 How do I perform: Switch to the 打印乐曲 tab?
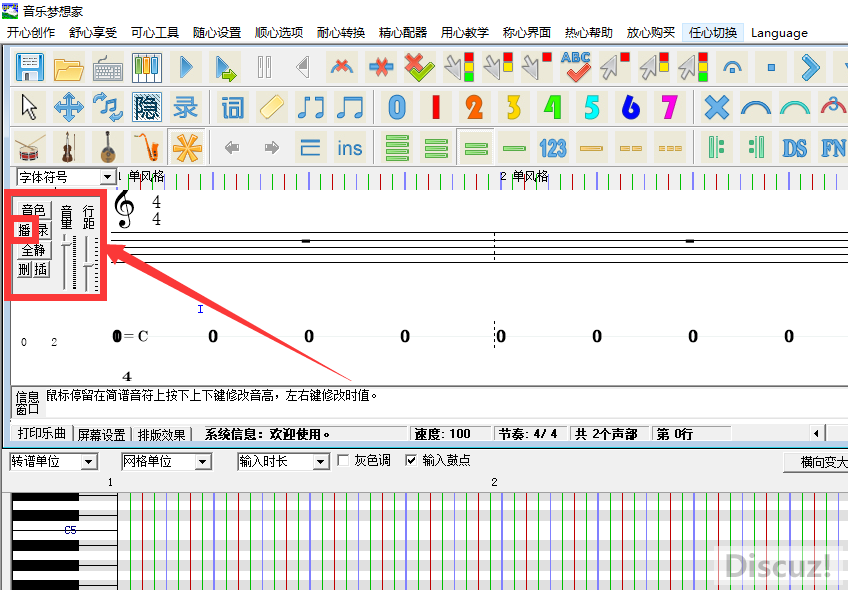[x=42, y=434]
